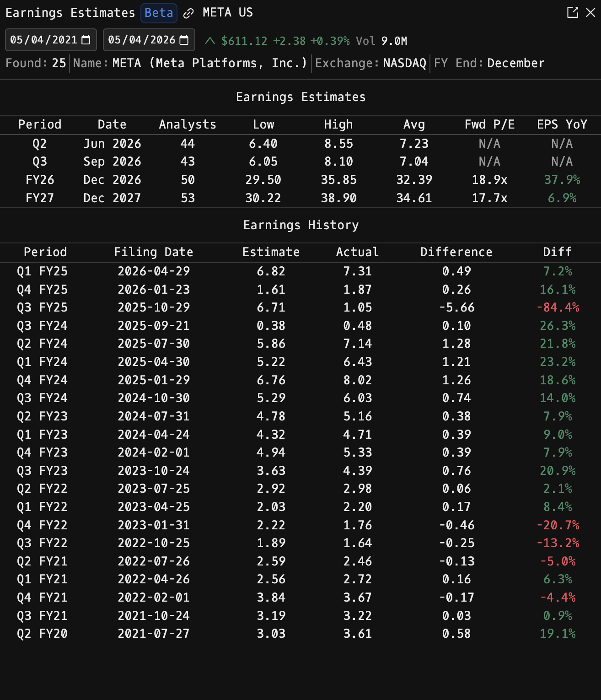Click the green up-arrow price indicator

tap(210, 41)
